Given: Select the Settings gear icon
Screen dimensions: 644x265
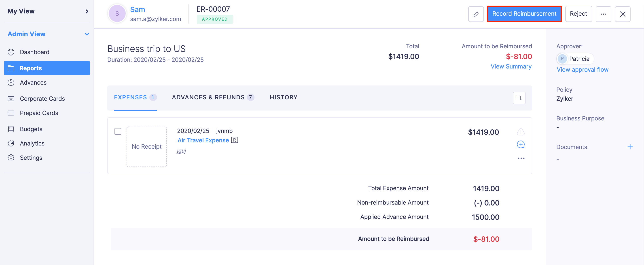Looking at the screenshot, I should (x=11, y=158).
